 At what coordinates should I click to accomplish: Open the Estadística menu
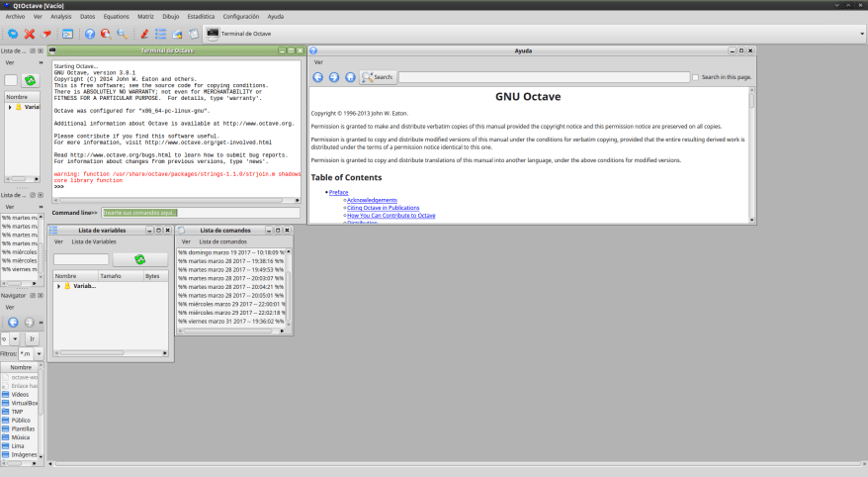tap(201, 17)
